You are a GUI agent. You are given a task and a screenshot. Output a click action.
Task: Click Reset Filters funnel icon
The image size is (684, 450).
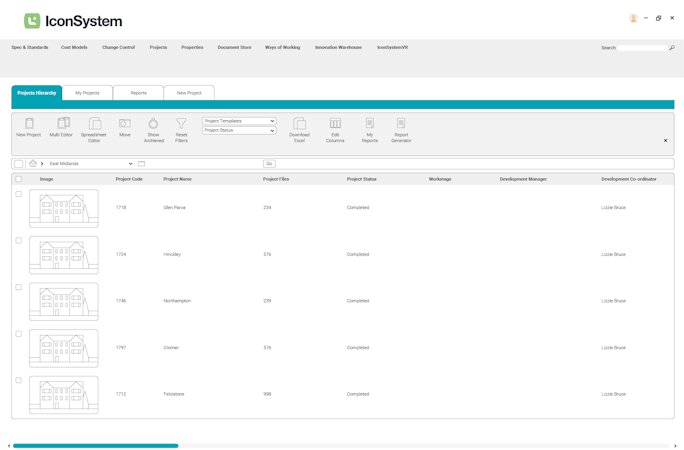(181, 123)
